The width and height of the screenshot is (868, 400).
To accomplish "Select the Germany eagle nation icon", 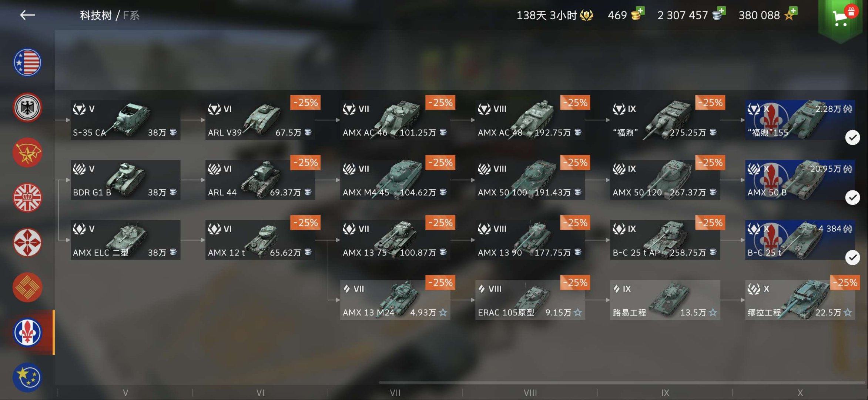I will (27, 107).
